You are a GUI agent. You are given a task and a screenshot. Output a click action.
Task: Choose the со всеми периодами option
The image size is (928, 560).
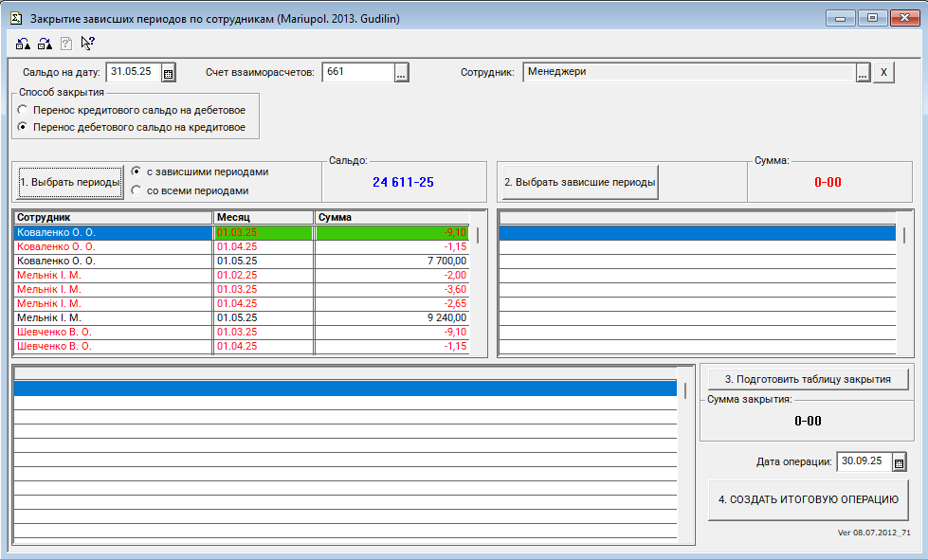tap(136, 190)
